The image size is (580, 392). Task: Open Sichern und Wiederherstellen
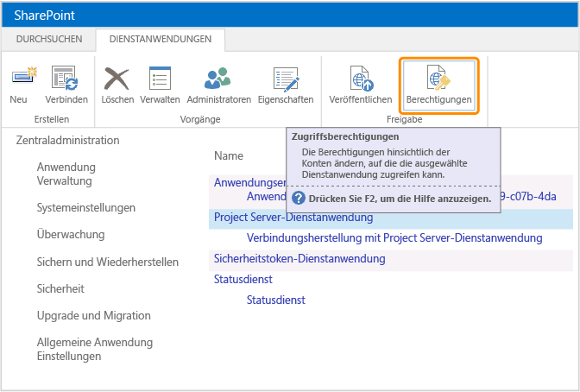point(108,262)
